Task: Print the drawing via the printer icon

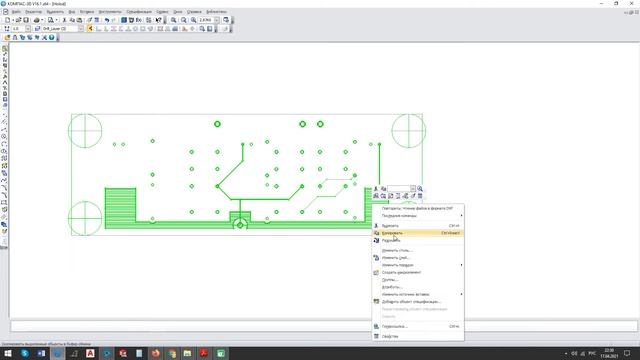Action: click(x=36, y=20)
